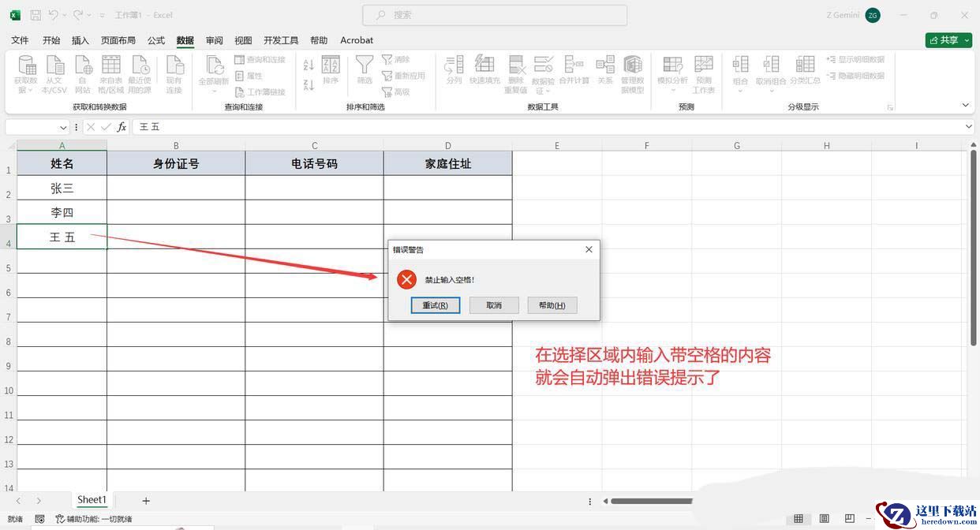Click the 数据验证 (Data Validation) icon

coord(543,65)
